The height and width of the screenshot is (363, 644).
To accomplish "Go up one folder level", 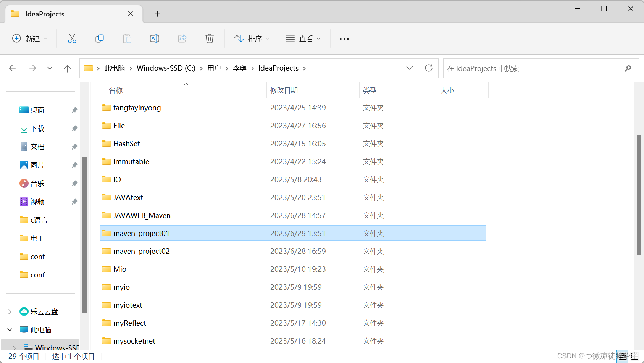I will click(68, 68).
